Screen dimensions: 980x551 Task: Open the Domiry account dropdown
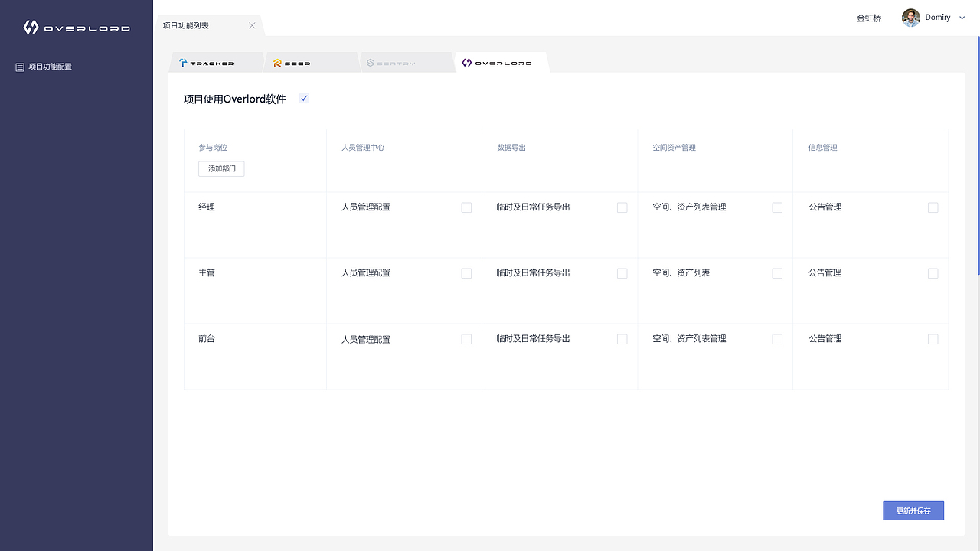(x=962, y=17)
